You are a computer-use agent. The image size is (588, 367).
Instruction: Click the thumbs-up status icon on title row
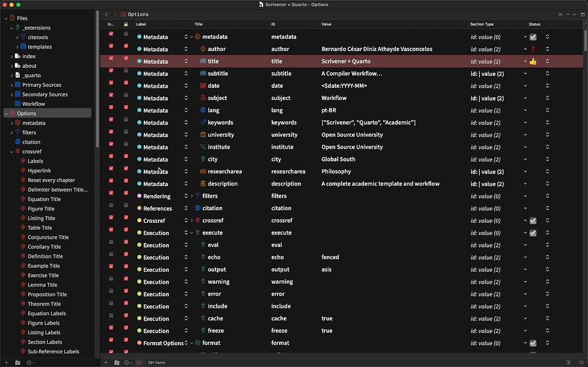(532, 61)
